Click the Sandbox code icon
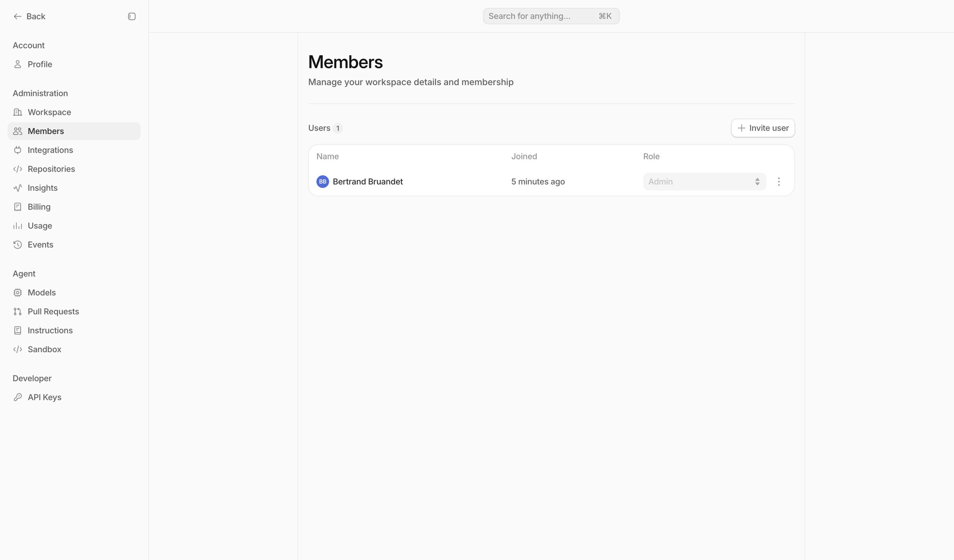 tap(17, 349)
